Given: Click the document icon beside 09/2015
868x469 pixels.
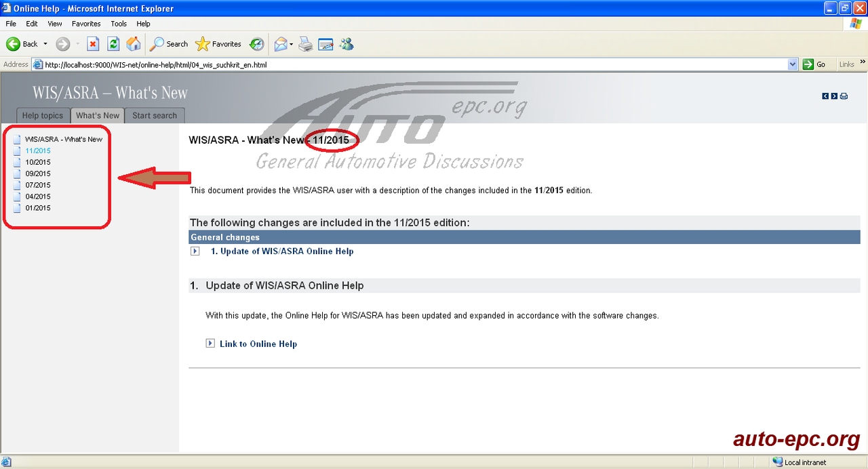Looking at the screenshot, I should 17,174.
